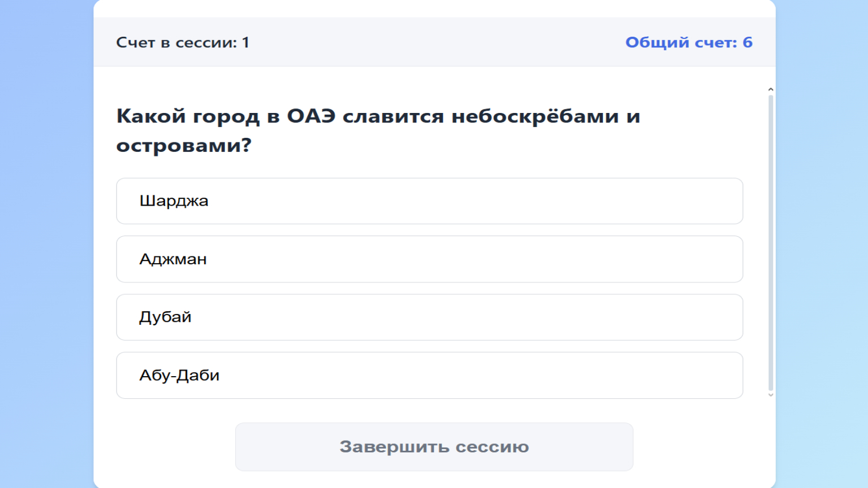Viewport: 868px width, 488px height.
Task: Select the answer option "Дубай"
Action: [429, 317]
